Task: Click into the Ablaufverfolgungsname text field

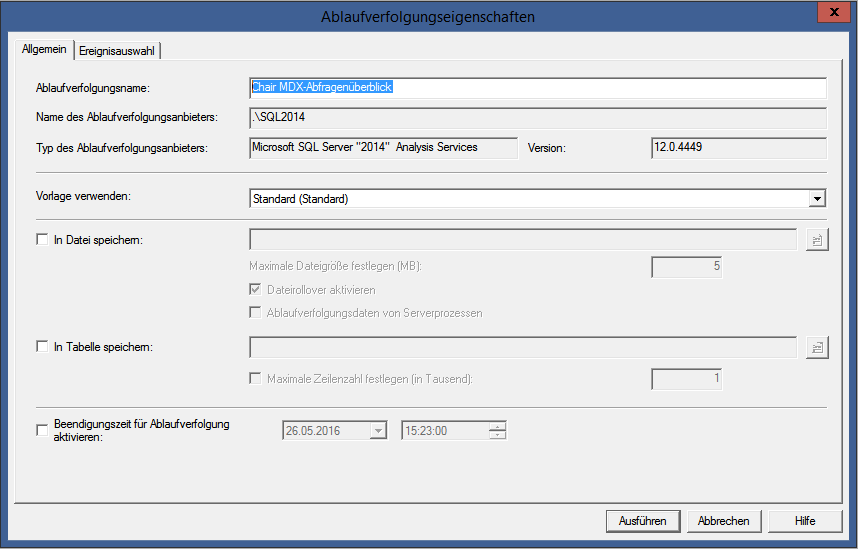Action: point(537,88)
